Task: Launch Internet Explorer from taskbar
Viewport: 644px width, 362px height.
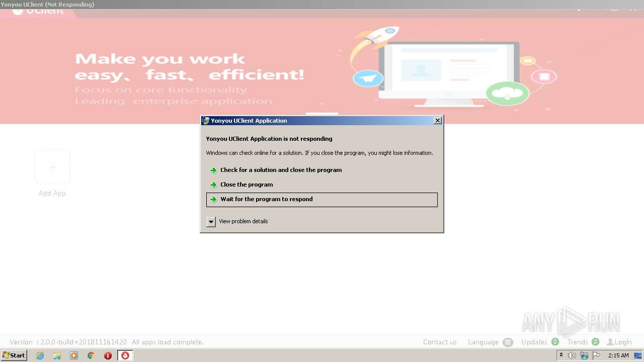Action: pyautogui.click(x=40, y=355)
